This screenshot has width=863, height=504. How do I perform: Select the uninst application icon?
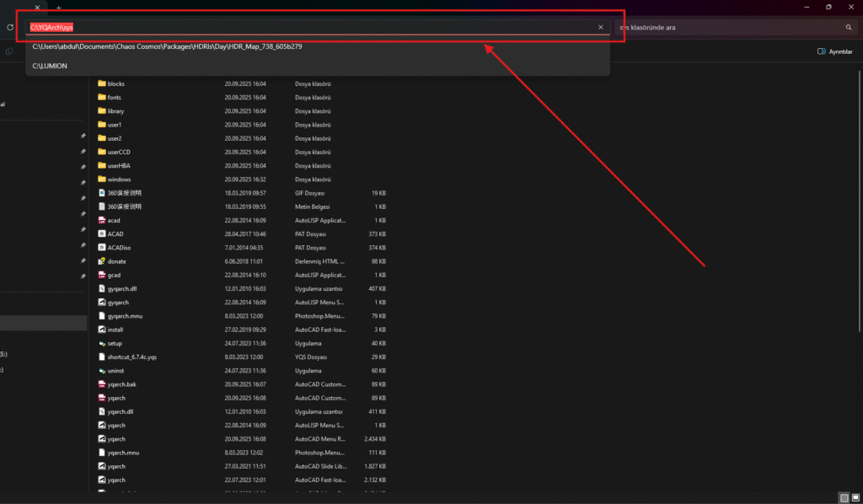[x=101, y=371]
